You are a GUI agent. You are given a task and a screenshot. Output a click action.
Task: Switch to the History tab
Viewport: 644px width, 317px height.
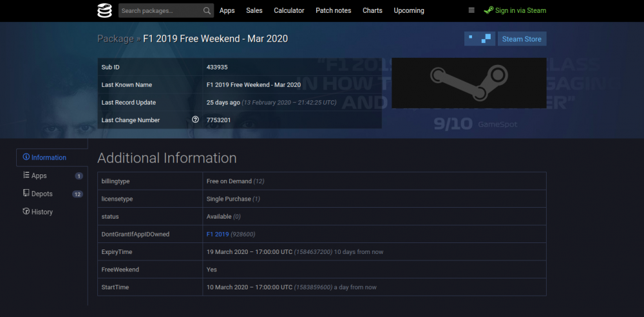tap(42, 212)
